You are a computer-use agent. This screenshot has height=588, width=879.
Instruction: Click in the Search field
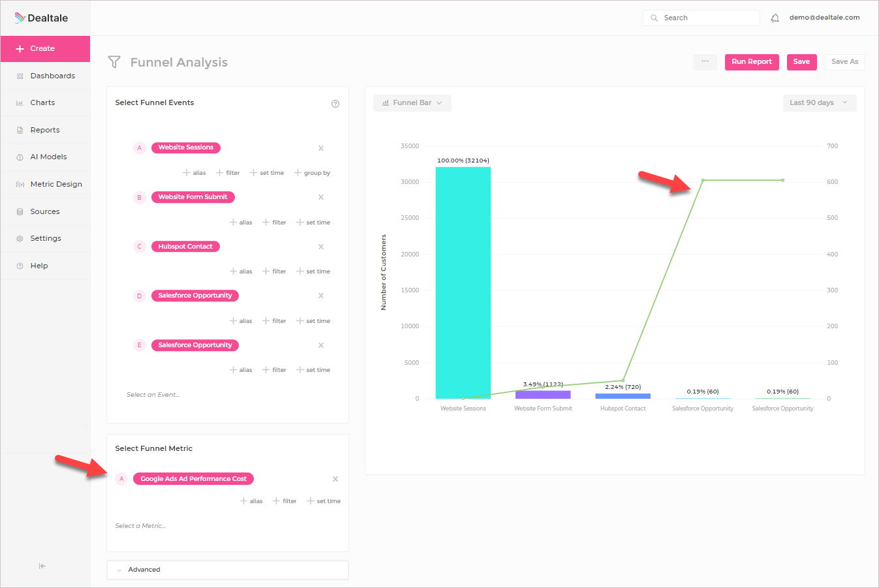pos(702,18)
